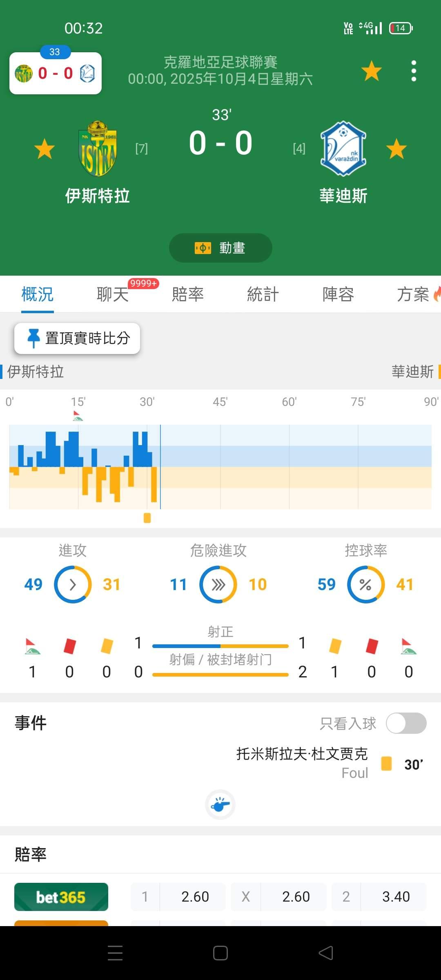Favorite the 華迪斯 team star
The width and height of the screenshot is (441, 980).
(396, 149)
